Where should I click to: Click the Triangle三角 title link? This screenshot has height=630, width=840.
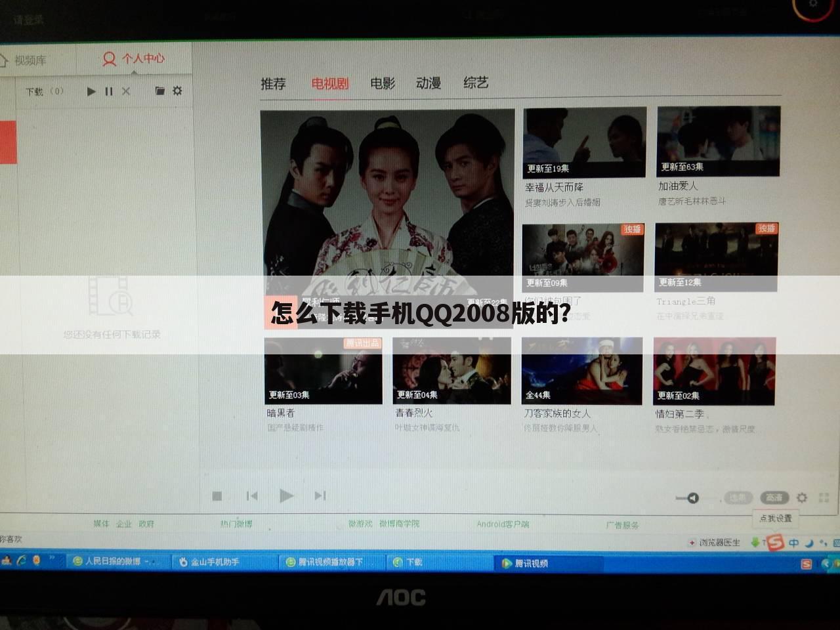[686, 301]
